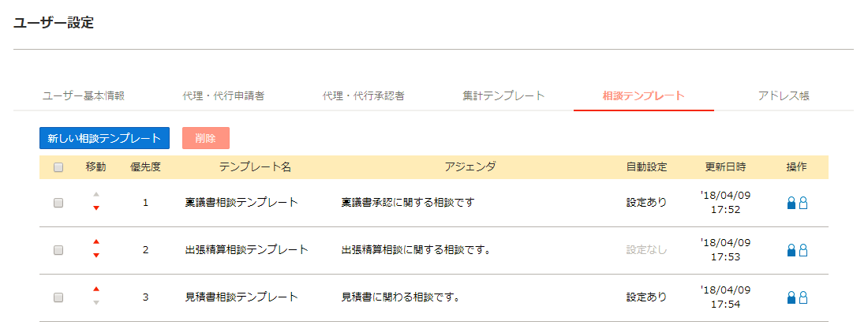The image size is (868, 329).
Task: Go to the 集計テンプレート tab
Action: coord(503,95)
